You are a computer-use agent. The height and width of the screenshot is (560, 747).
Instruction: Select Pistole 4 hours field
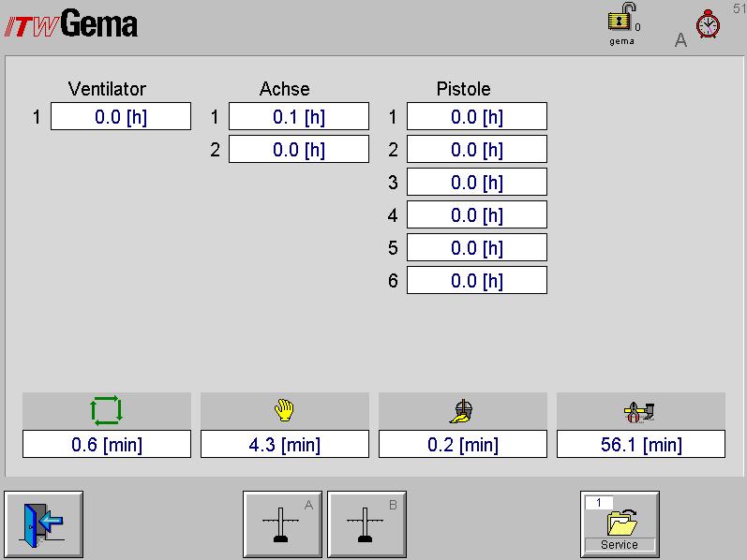[477, 214]
